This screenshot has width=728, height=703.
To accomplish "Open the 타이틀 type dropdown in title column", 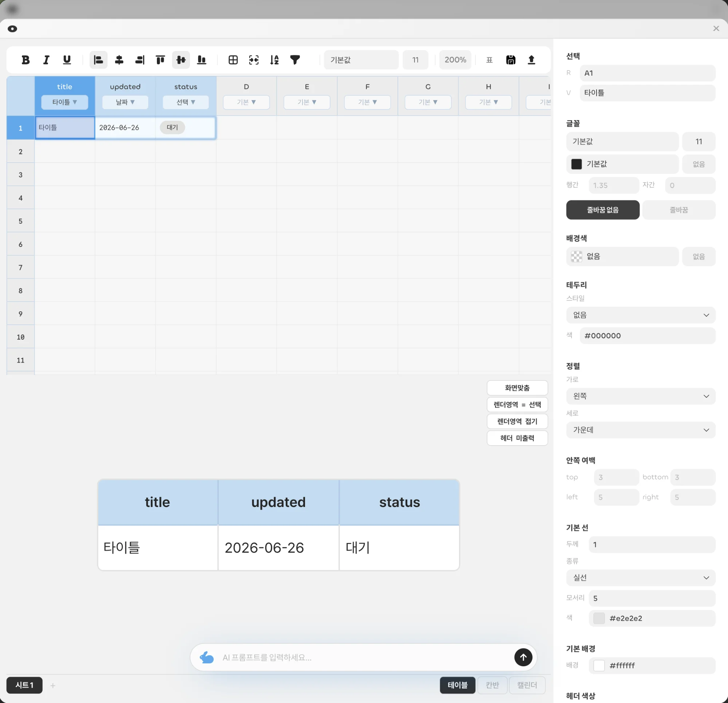I will point(65,102).
